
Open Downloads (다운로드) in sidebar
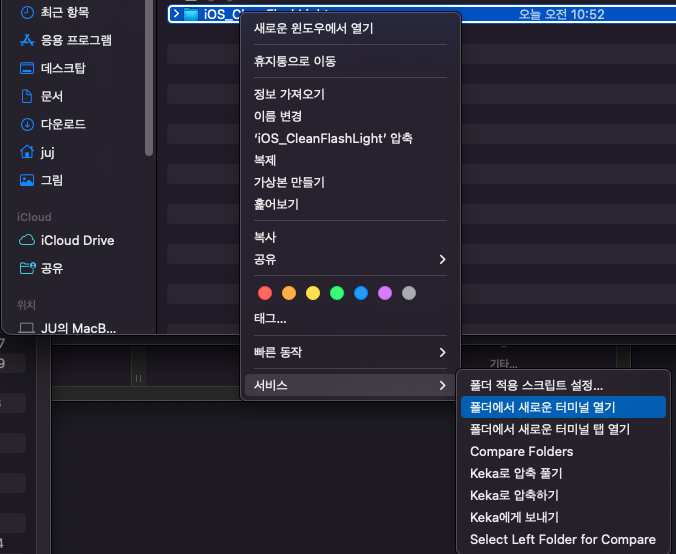(x=53, y=125)
